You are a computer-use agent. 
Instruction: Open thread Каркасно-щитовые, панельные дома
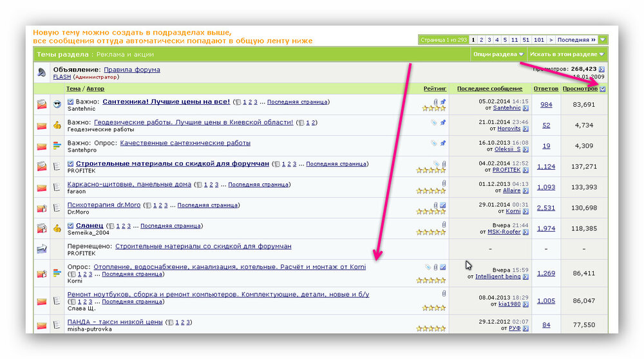[x=129, y=184]
